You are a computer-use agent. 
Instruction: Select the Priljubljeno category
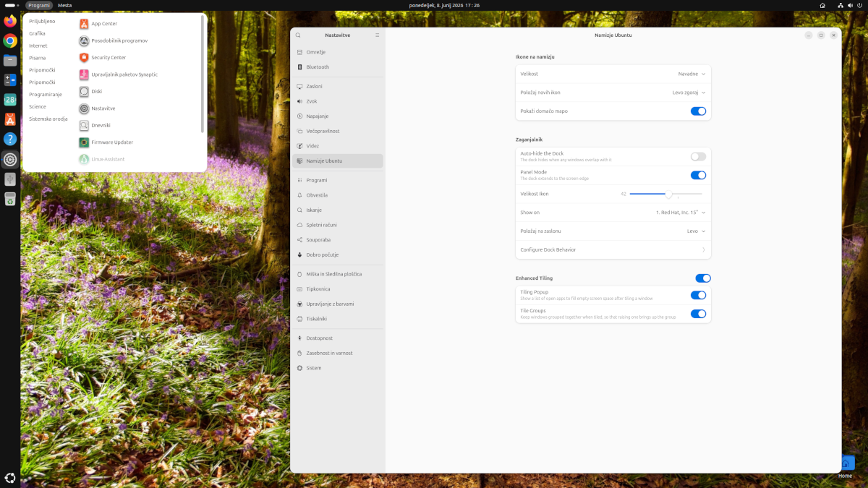click(x=42, y=21)
